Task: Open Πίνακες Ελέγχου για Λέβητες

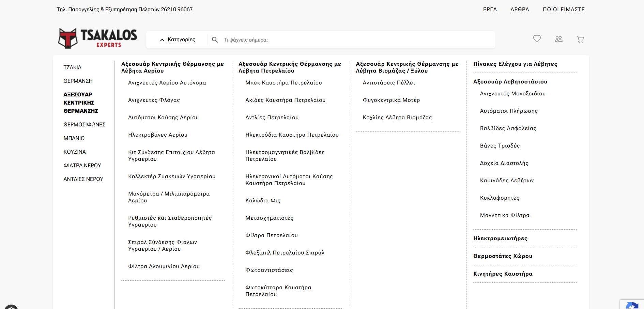Action: click(x=515, y=64)
